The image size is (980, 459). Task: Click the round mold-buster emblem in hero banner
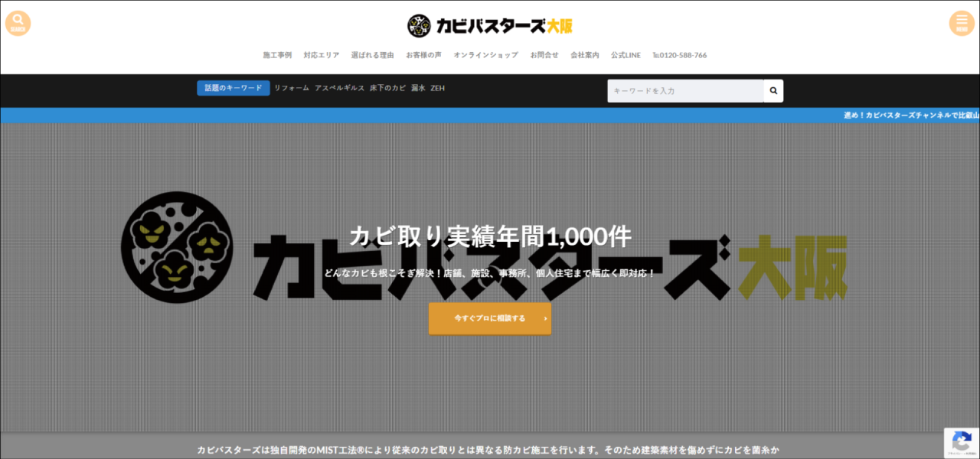pos(176,246)
